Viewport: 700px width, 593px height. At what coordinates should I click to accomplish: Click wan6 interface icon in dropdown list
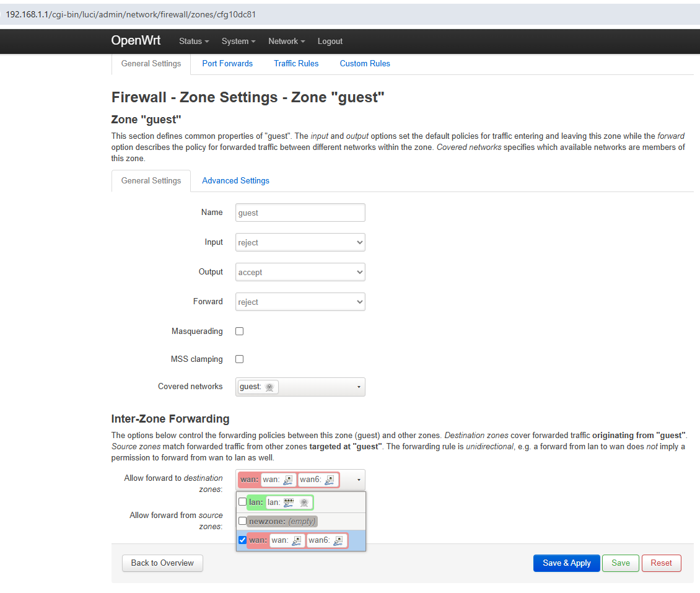coord(338,540)
